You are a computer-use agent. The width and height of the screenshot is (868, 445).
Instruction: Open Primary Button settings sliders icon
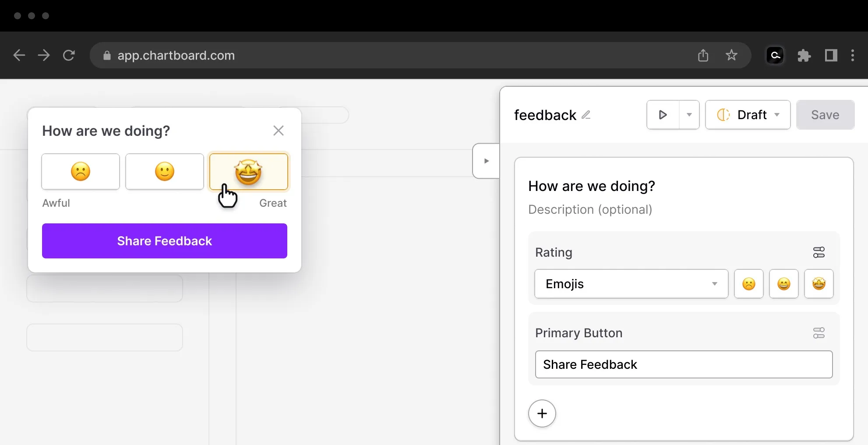(819, 333)
